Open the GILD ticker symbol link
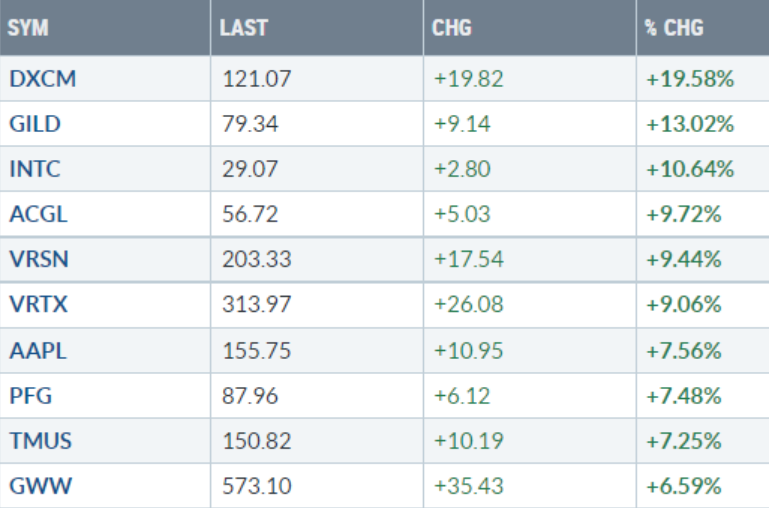 point(34,124)
